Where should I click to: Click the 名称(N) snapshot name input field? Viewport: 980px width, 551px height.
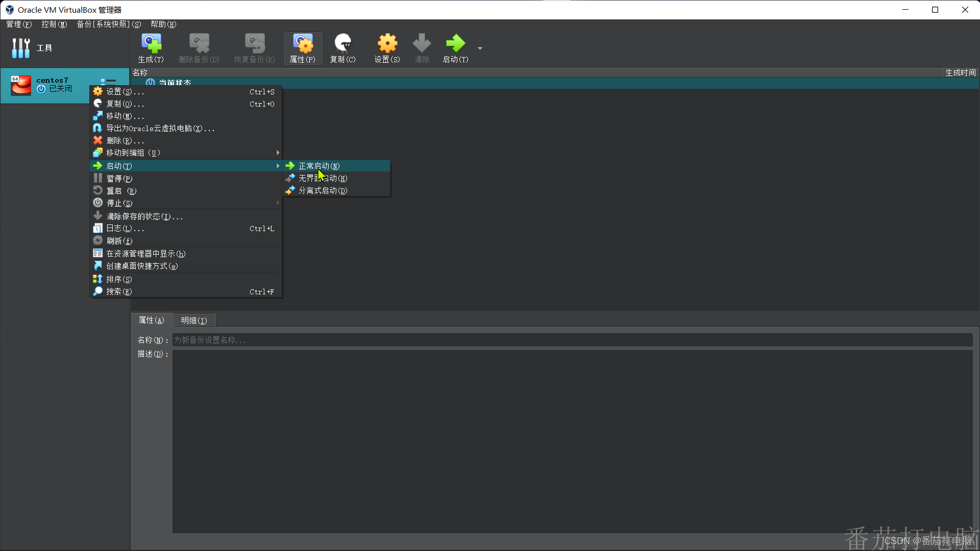(572, 340)
